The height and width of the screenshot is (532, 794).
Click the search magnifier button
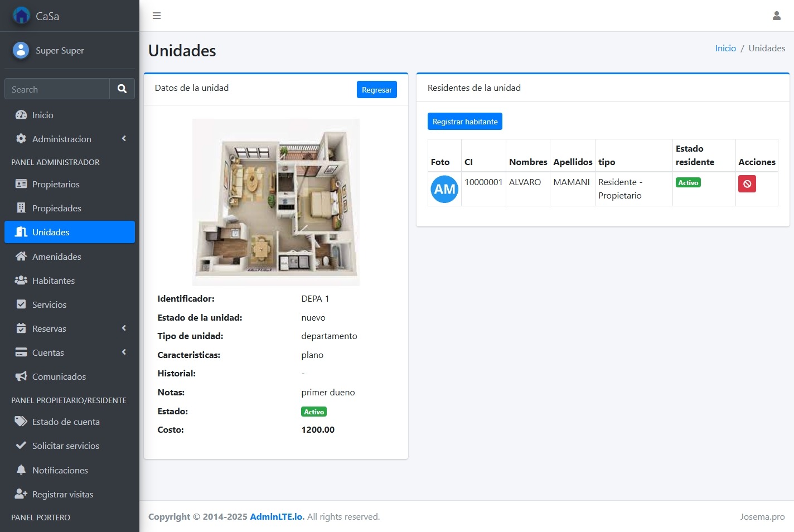click(122, 89)
